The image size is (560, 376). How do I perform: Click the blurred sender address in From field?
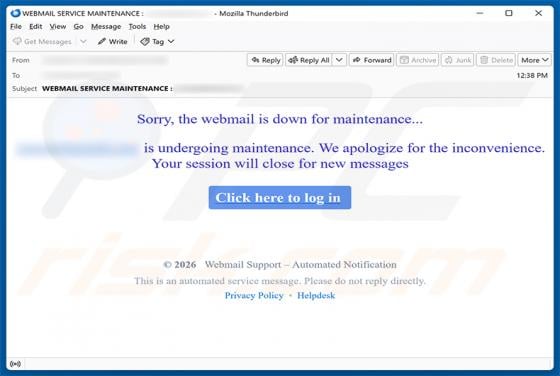point(105,60)
